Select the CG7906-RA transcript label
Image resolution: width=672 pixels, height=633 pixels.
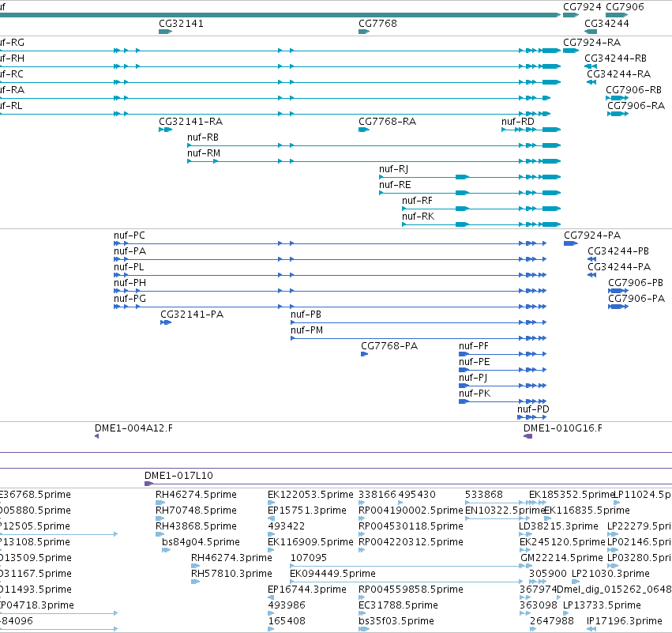636,106
